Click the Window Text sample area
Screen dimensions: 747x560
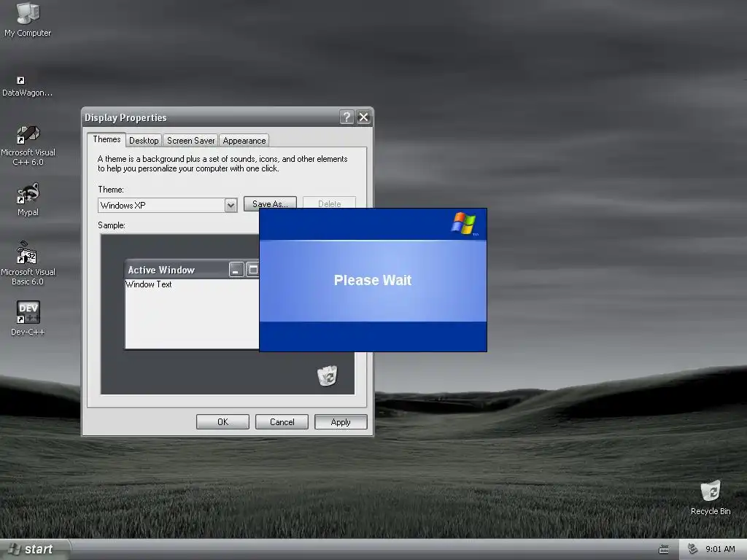click(x=192, y=314)
